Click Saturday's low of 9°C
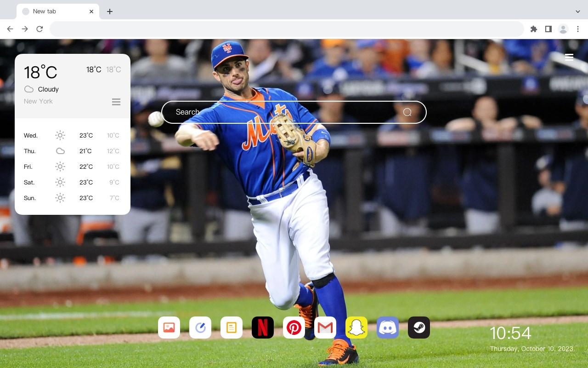The width and height of the screenshot is (588, 368). tap(114, 182)
